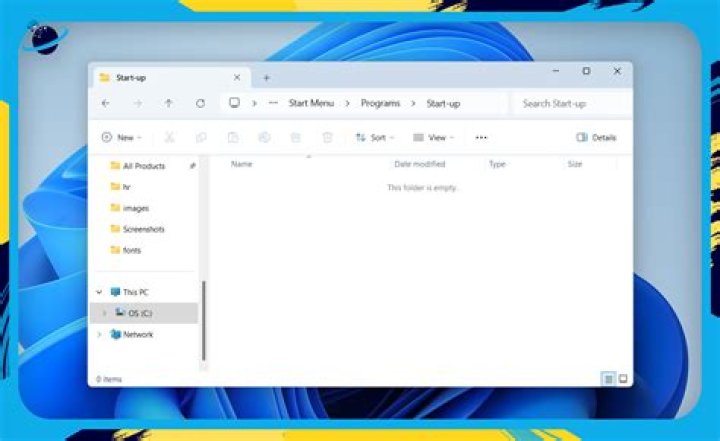Sort by Name column header
The image size is (720, 441).
point(242,164)
